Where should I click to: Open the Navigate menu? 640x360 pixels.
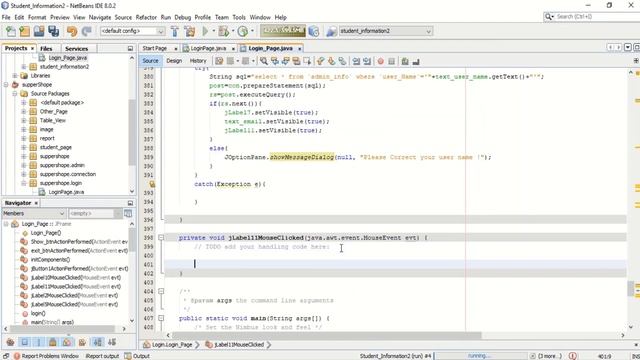pos(100,17)
